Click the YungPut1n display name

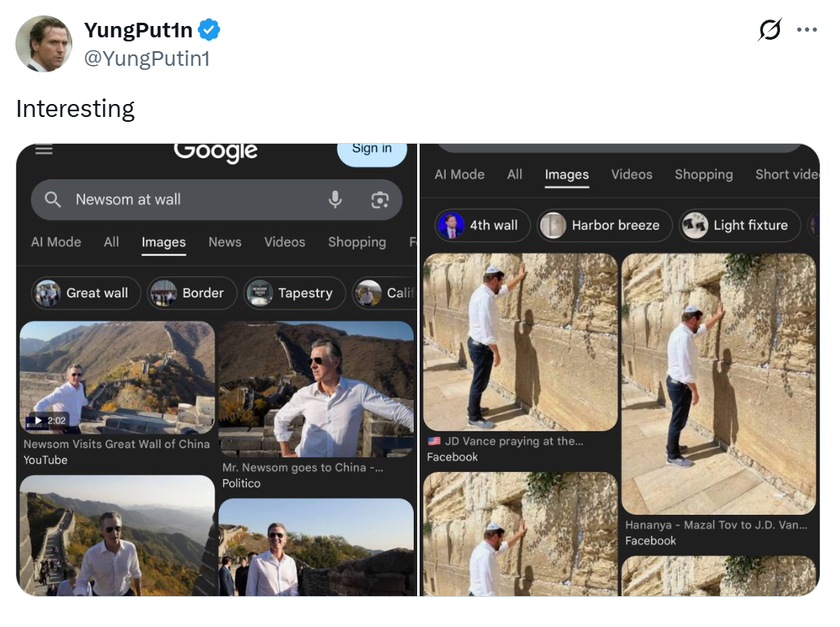138,30
